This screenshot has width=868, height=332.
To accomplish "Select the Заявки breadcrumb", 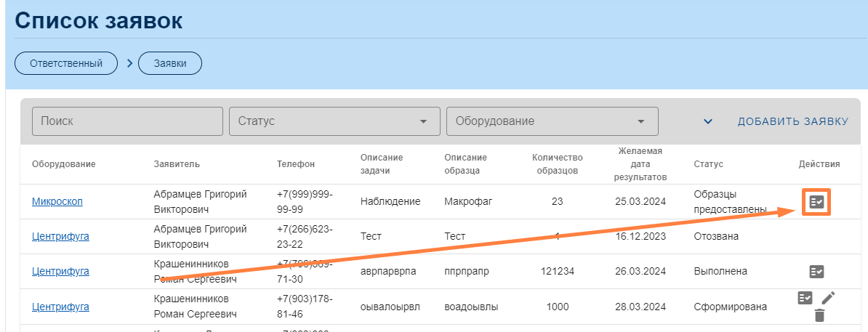I will click(170, 63).
